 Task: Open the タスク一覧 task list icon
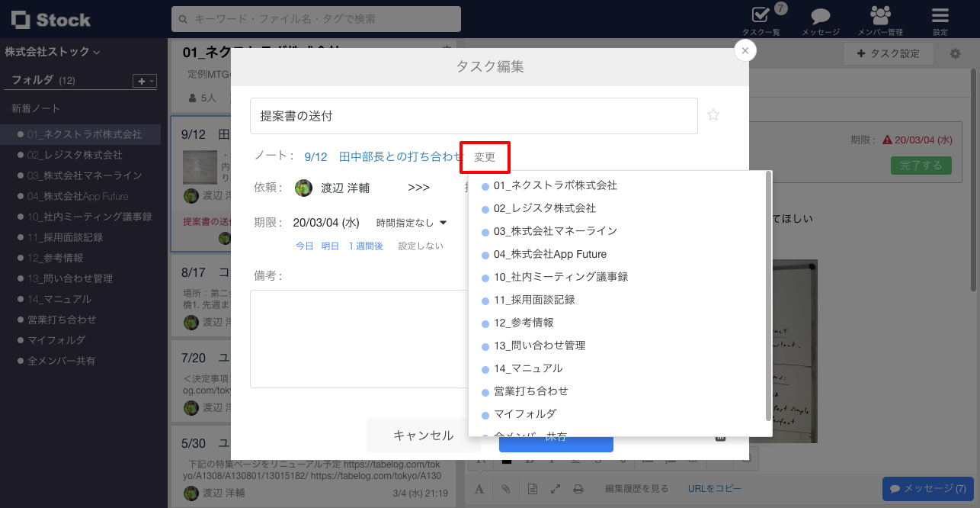coord(758,15)
